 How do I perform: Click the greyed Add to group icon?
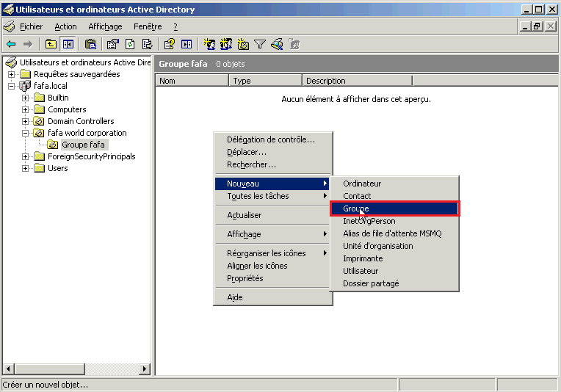pos(294,44)
